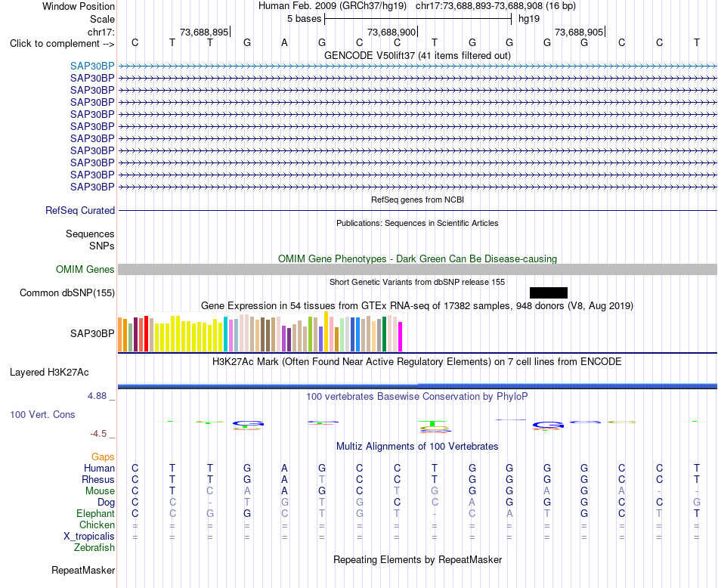Click the H3K27Ac Mark track title
The image size is (718, 588).
417,362
